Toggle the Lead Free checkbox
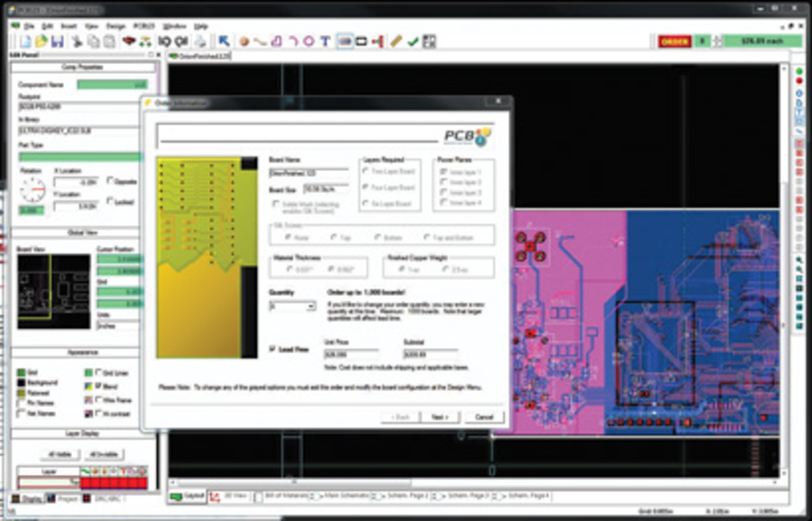Image resolution: width=812 pixels, height=521 pixels. pyautogui.click(x=273, y=349)
